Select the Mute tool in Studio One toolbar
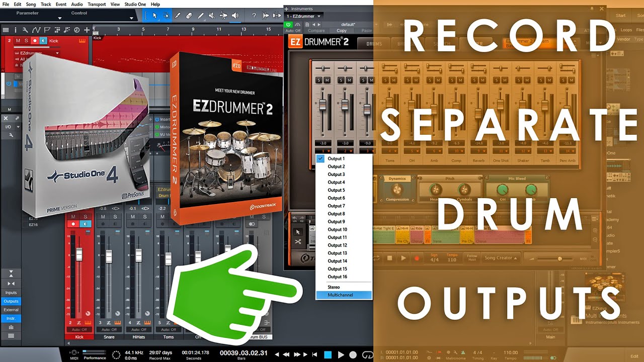The height and width of the screenshot is (362, 644). pyautogui.click(x=212, y=16)
